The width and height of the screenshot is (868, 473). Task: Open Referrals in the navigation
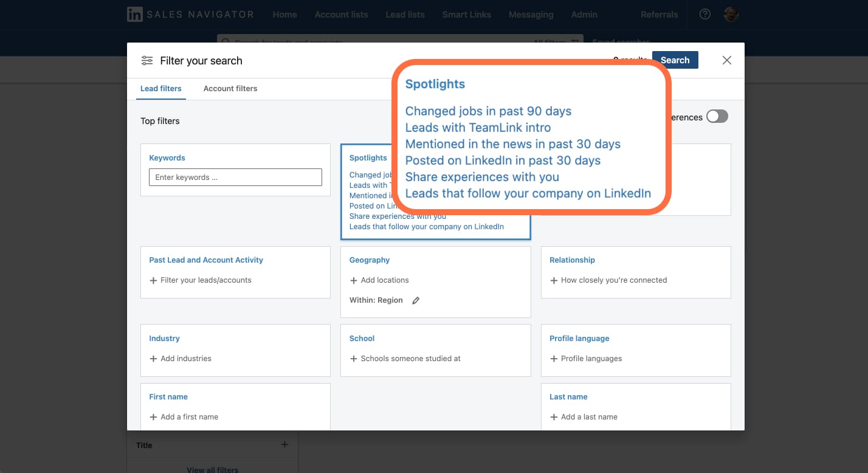659,15
